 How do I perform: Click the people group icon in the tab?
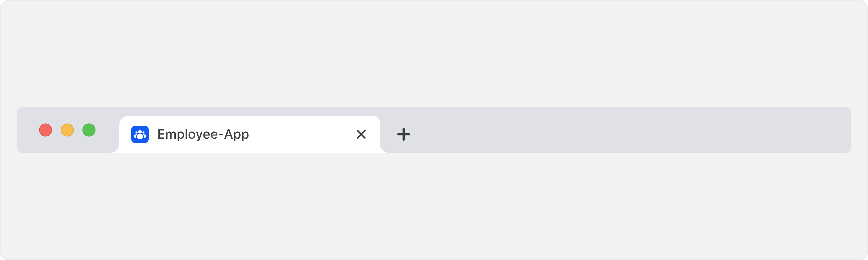[140, 134]
